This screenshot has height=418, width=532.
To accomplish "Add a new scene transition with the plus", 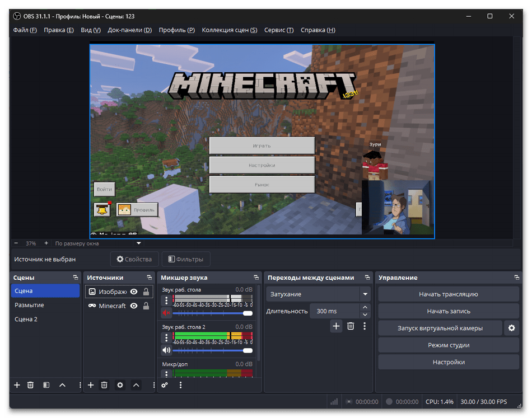I will (x=336, y=326).
